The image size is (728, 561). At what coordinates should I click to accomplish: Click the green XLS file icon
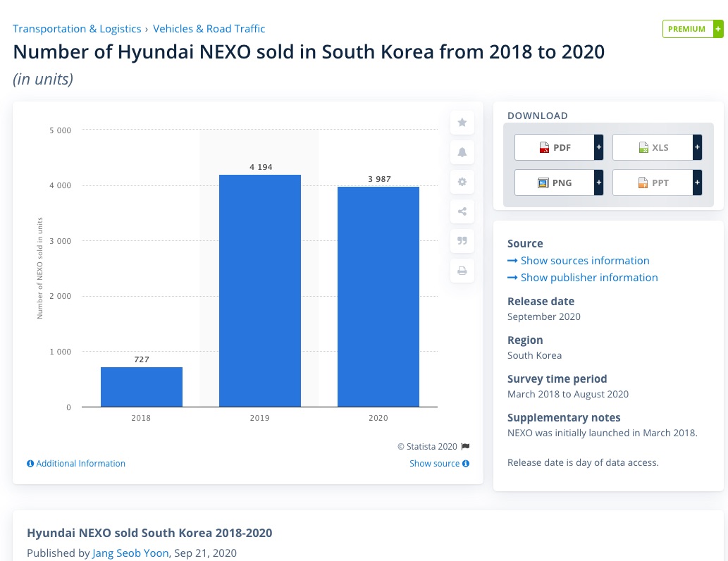pos(643,148)
